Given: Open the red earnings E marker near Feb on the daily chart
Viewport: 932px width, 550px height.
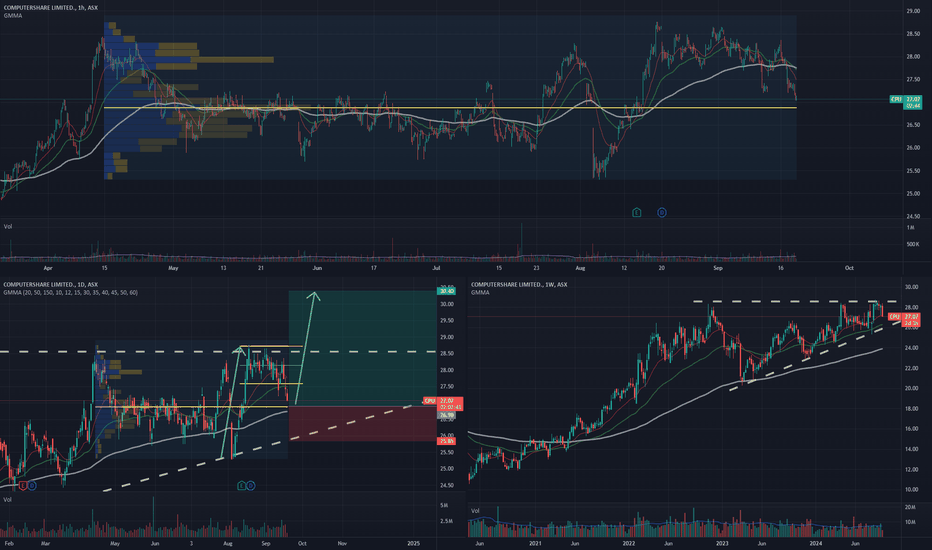Looking at the screenshot, I should (23, 486).
